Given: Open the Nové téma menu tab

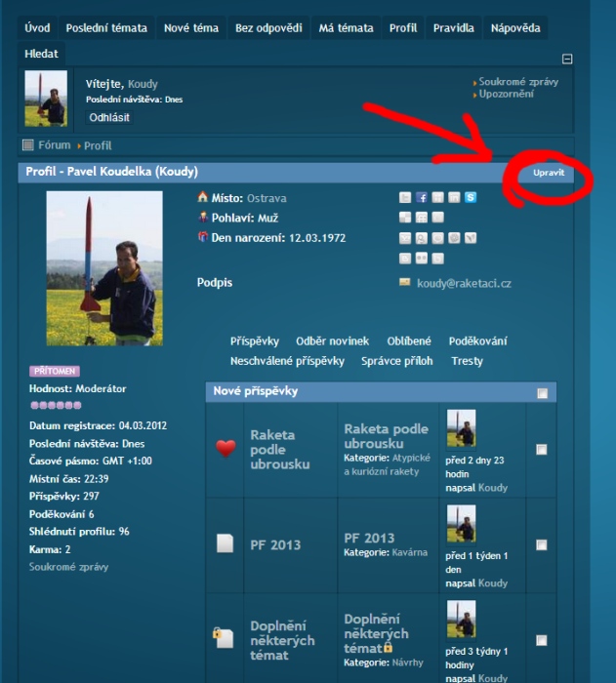Looking at the screenshot, I should [191, 28].
